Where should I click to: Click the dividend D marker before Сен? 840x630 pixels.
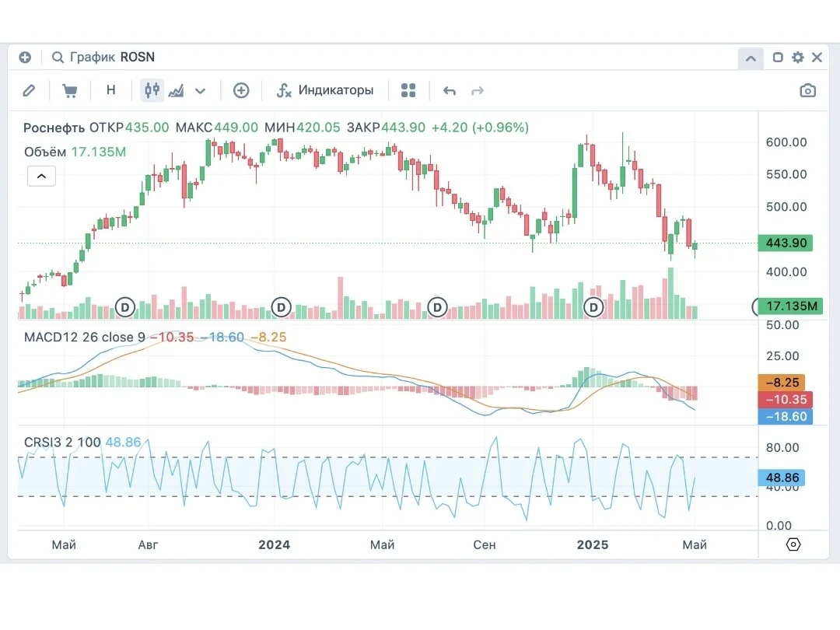[438, 307]
